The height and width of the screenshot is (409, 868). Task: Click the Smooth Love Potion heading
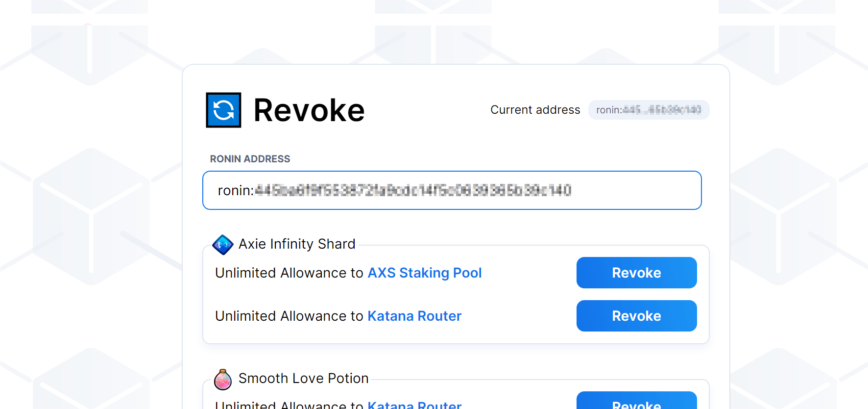pos(303,378)
